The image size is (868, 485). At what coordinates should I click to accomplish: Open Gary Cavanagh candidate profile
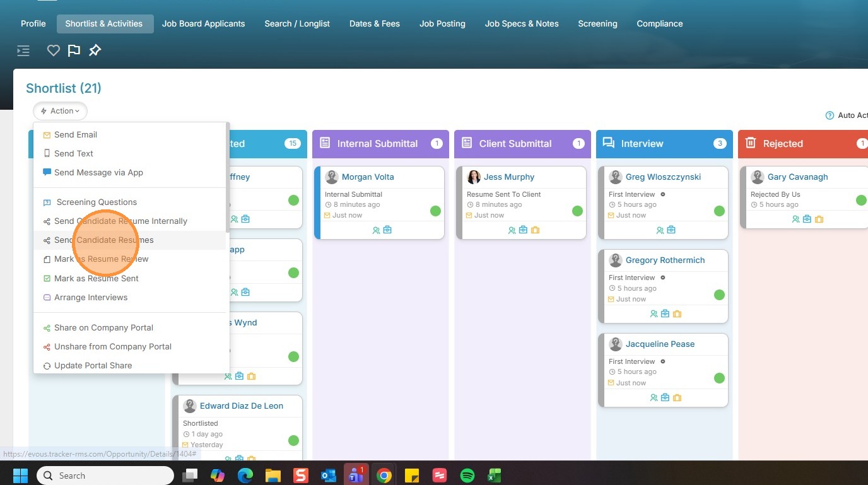tap(797, 177)
